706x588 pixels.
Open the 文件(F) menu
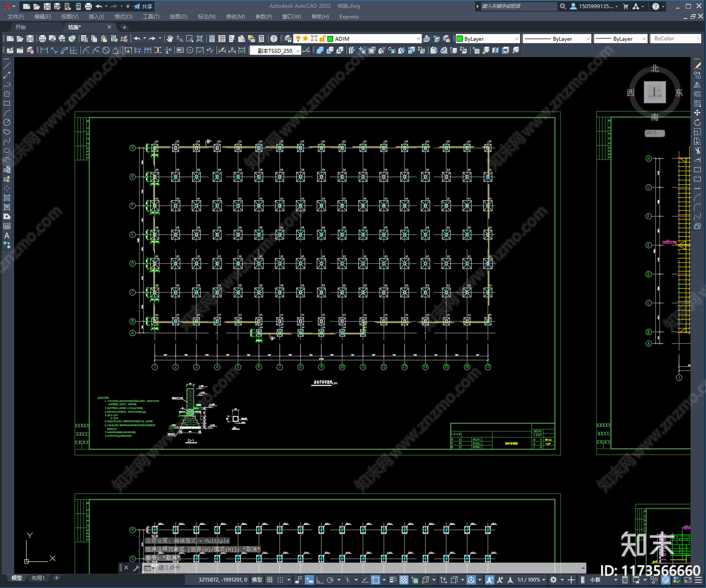pyautogui.click(x=16, y=17)
